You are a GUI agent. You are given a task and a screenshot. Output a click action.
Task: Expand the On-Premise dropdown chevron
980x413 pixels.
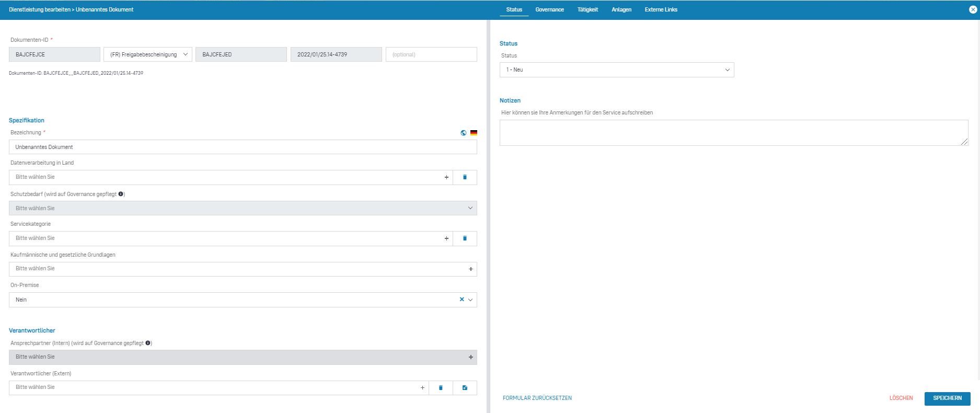(x=470, y=300)
